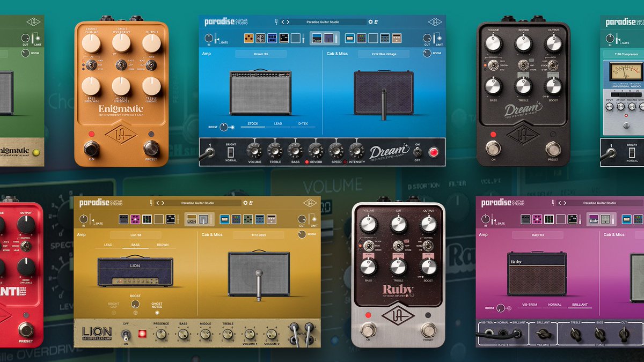Select BASS tab in yellow Lion window
This screenshot has width=644, height=362.
pyautogui.click(x=135, y=245)
